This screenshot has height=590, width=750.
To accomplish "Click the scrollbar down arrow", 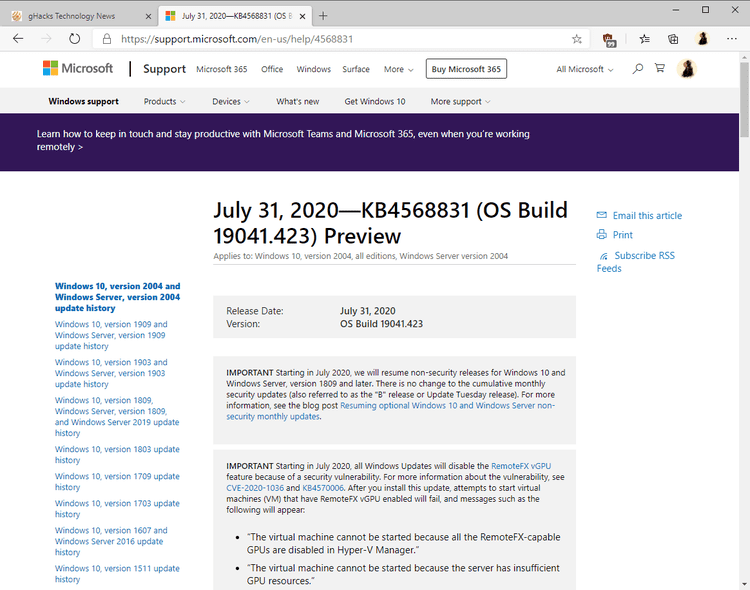I will click(744, 584).
